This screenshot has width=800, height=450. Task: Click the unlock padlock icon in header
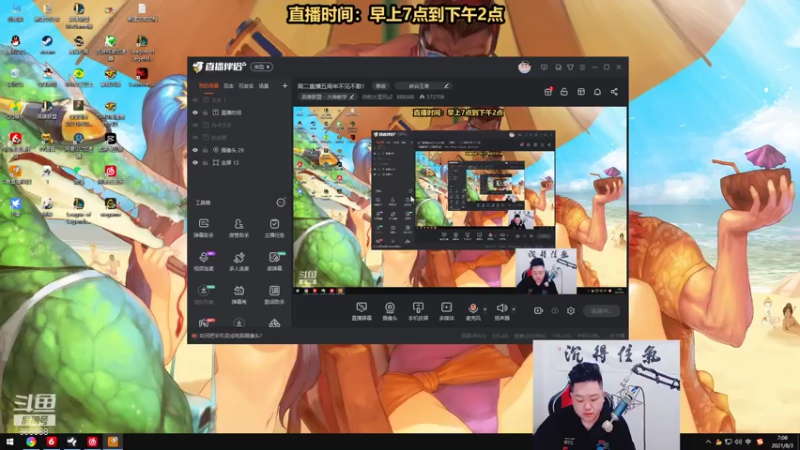[x=564, y=92]
